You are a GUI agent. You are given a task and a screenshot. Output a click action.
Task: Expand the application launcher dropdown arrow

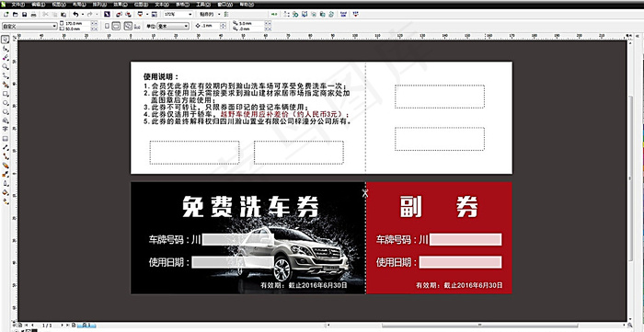tap(147, 15)
